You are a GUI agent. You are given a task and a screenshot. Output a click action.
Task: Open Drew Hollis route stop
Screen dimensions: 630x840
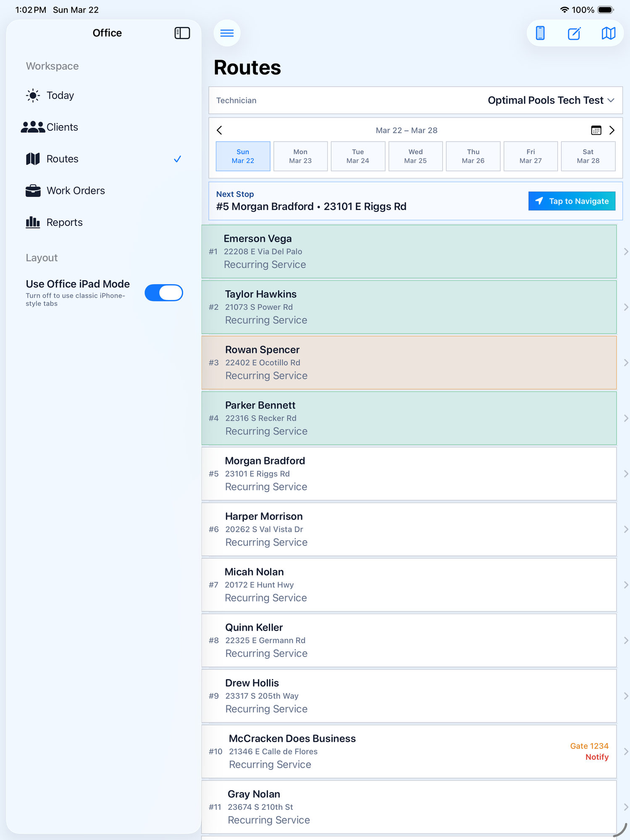[409, 696]
